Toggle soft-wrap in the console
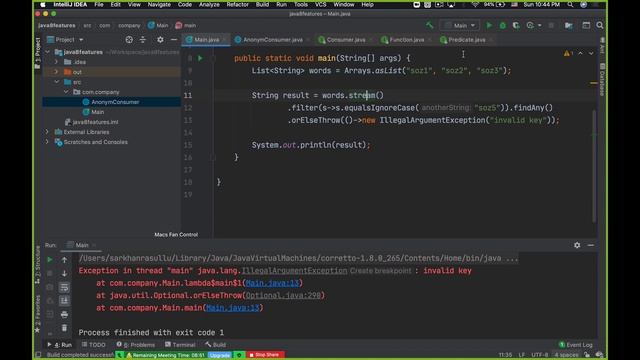This screenshot has height=360, width=640. (64, 287)
